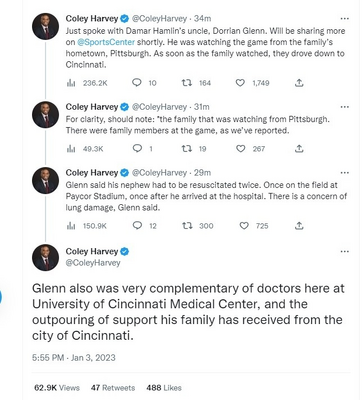Open the @SportsCenter mention link
The image size is (363, 400).
106,42
